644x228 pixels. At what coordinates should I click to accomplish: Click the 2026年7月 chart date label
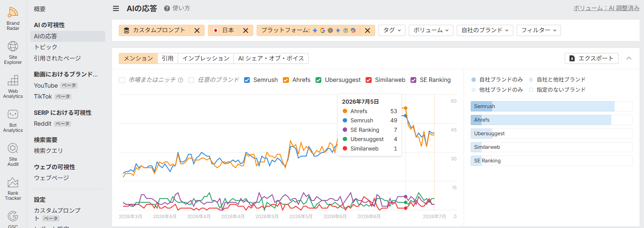(434, 216)
